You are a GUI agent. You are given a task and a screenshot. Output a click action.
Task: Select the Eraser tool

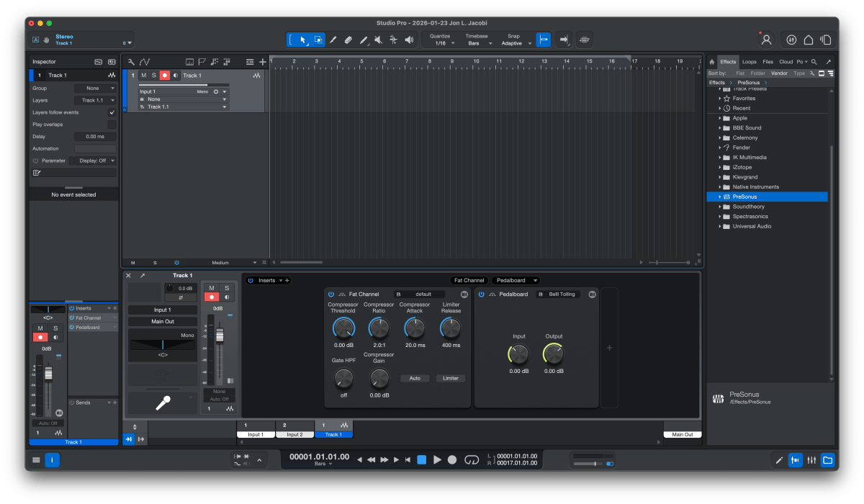point(348,40)
